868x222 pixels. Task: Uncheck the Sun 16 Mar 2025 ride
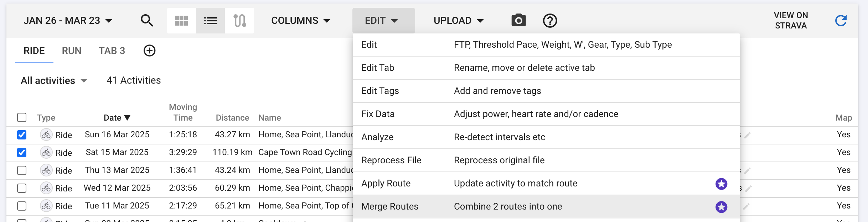pos(22,135)
